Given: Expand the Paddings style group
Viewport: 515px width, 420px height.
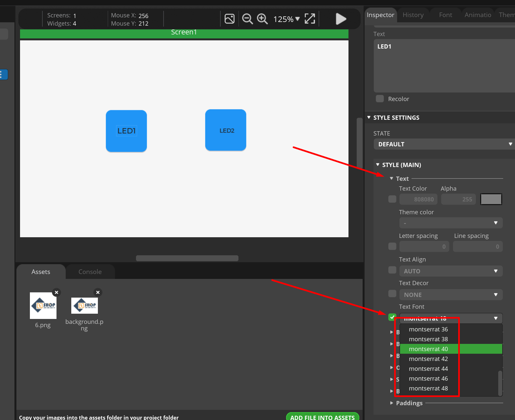Looking at the screenshot, I should [x=392, y=403].
